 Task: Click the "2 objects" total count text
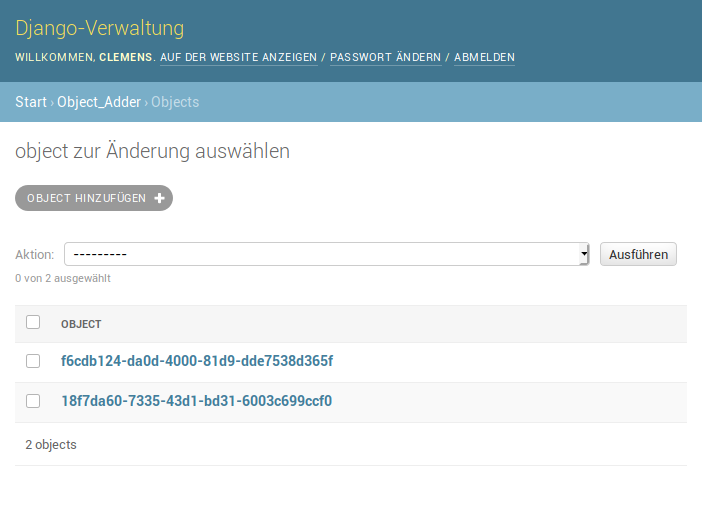[x=51, y=444]
